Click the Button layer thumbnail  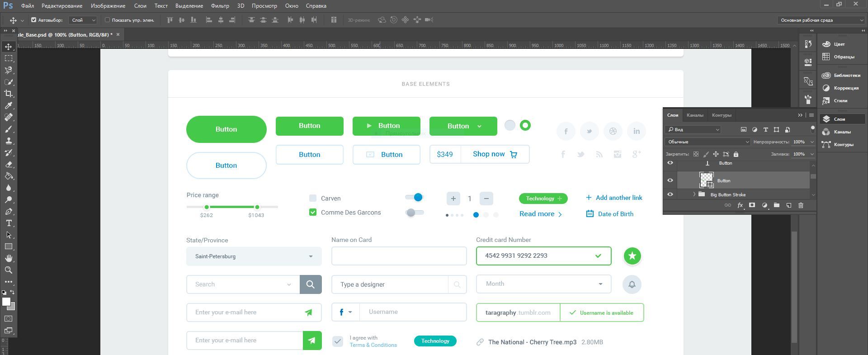point(706,180)
